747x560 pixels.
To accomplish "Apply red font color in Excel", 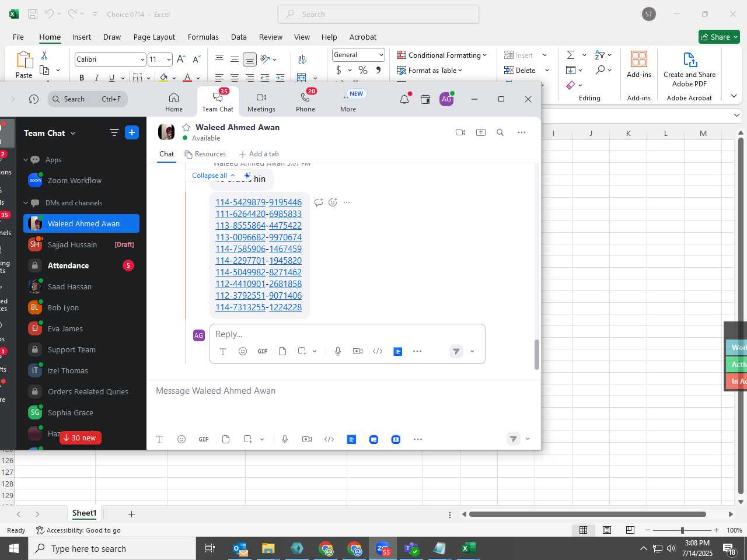I will (x=187, y=78).
